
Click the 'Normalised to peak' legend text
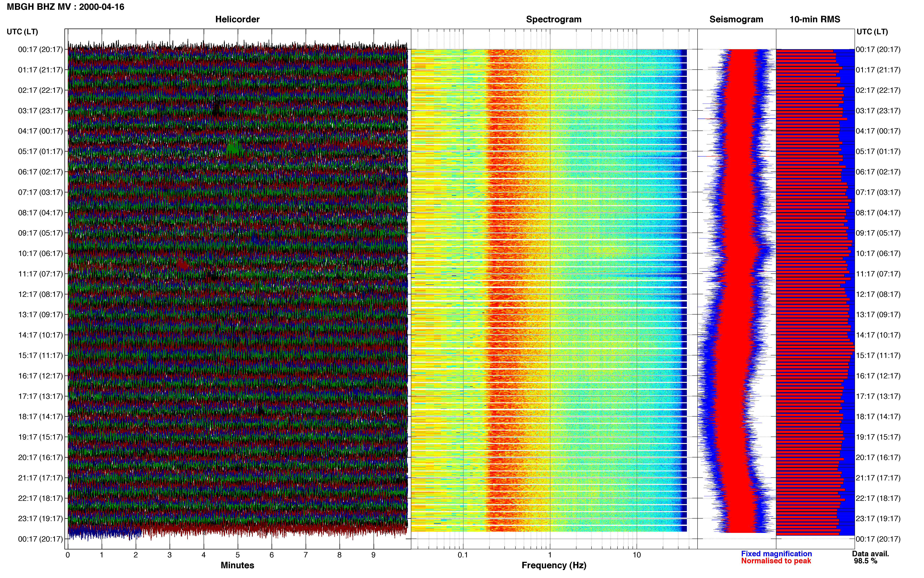coord(776,561)
